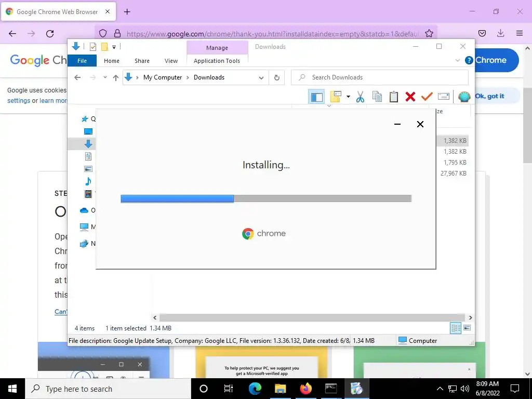This screenshot has width=532, height=399.
Task: Click the shell globe icon in Explorer toolbar
Action: [x=464, y=97]
